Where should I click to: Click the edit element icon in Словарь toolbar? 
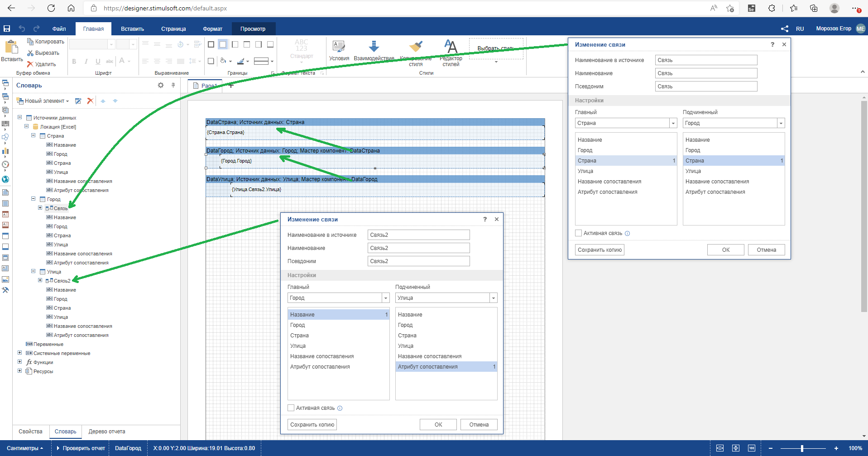tap(78, 101)
